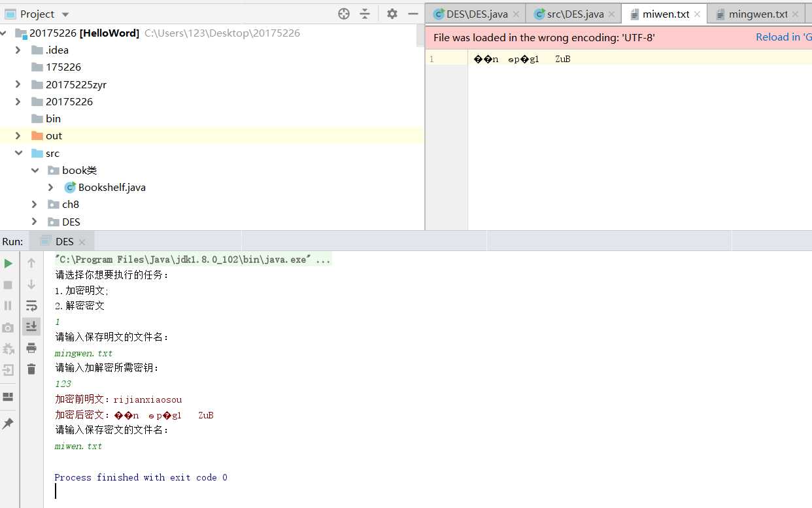Click the 'mingwen.txt' console input text
The width and height of the screenshot is (812, 508).
84,353
